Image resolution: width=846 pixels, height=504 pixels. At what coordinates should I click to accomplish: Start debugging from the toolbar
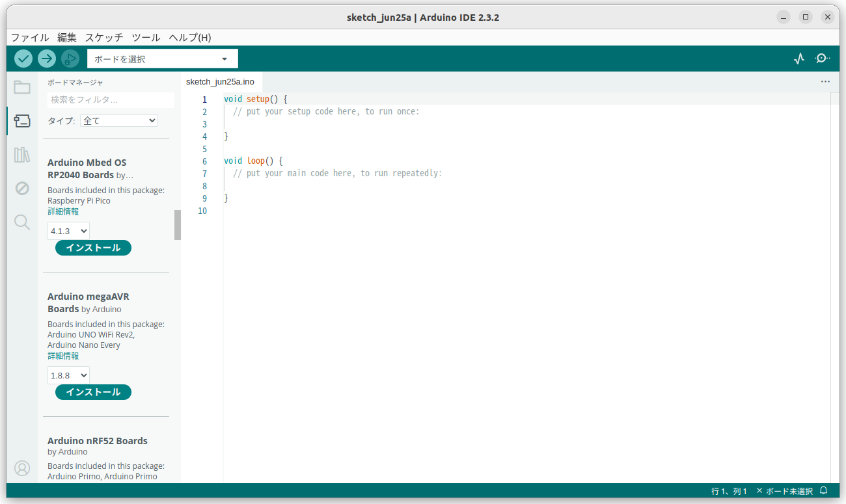click(70, 59)
